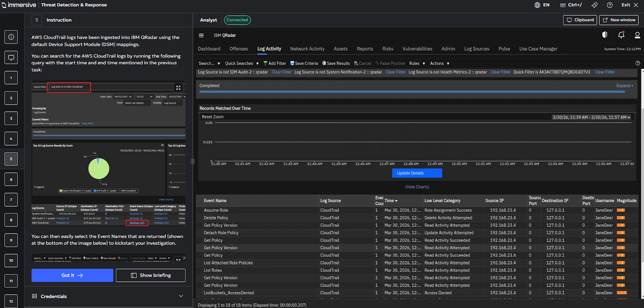644x308 pixels.
Task: Open the QRadar hamburger navigation menu
Action: (x=201, y=35)
